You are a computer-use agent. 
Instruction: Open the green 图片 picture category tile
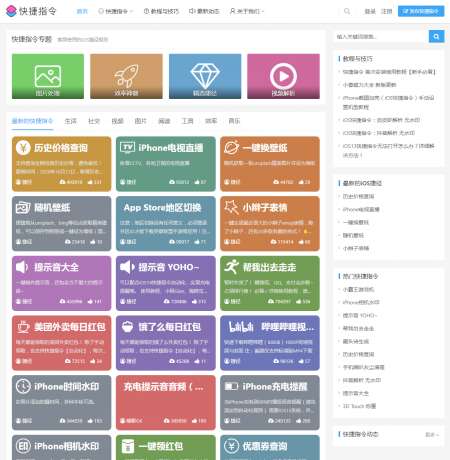[48, 76]
